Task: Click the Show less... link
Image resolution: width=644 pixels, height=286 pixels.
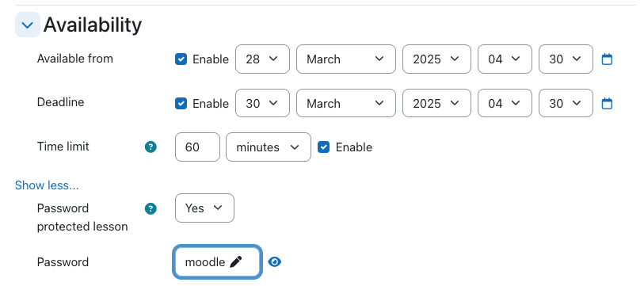Action: pyautogui.click(x=47, y=185)
